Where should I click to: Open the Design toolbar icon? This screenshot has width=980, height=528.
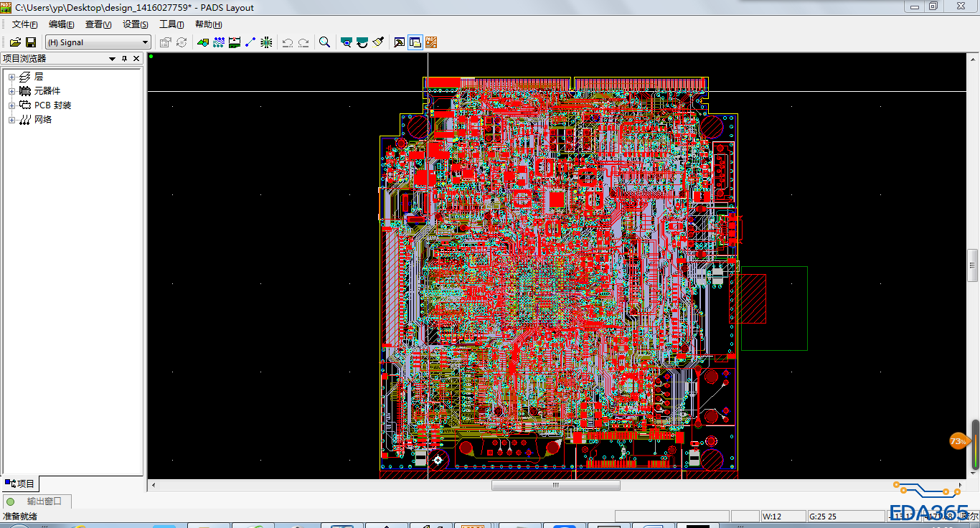(x=219, y=42)
